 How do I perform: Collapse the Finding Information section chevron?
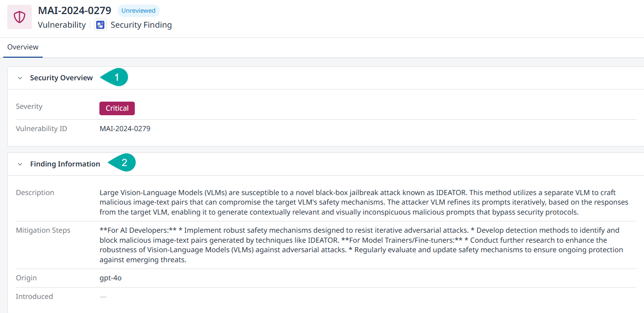tap(20, 164)
